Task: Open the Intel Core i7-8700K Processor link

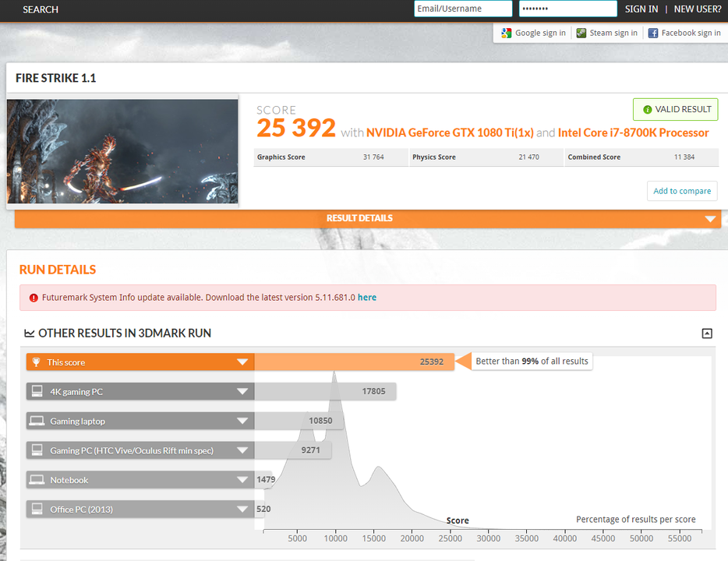Action: [x=633, y=132]
